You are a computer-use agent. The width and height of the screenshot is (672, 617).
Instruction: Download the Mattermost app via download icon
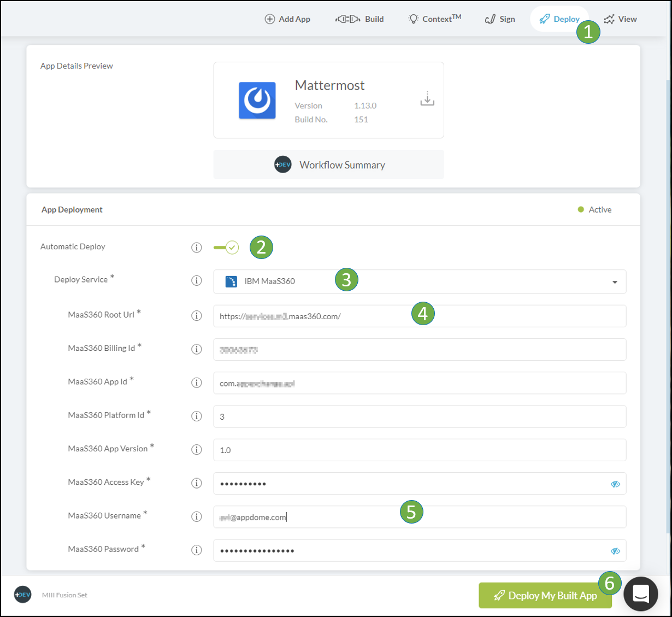tap(427, 98)
